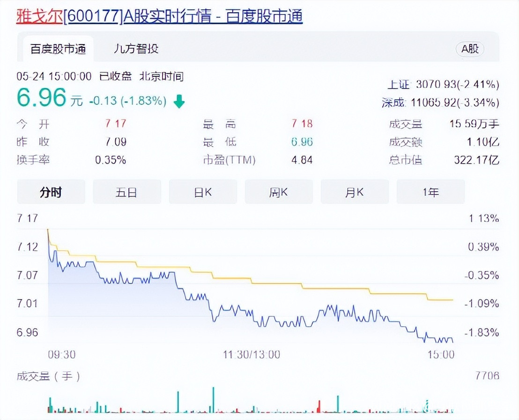Click the 15:00 time axis label
Screen dimensions: 519x420
pyautogui.click(x=441, y=355)
